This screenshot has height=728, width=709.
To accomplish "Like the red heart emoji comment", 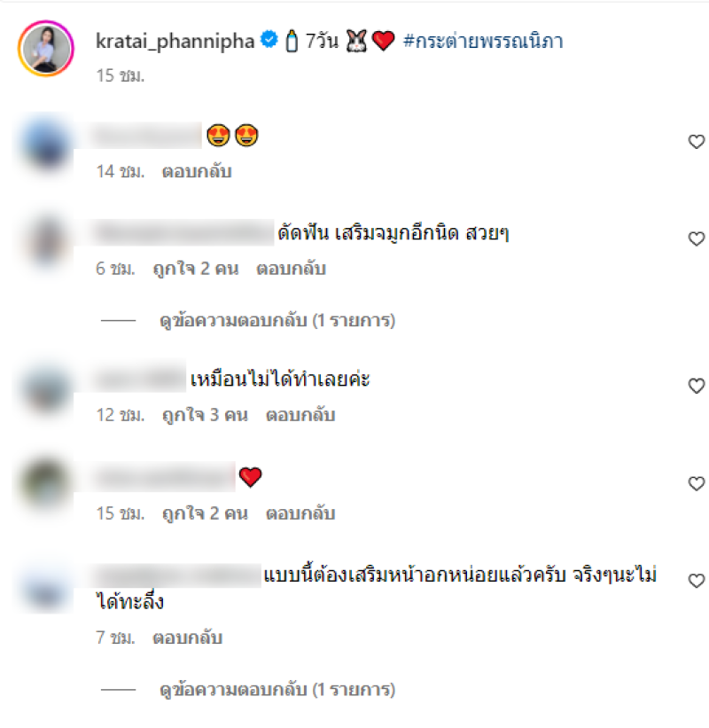I will (x=696, y=483).
